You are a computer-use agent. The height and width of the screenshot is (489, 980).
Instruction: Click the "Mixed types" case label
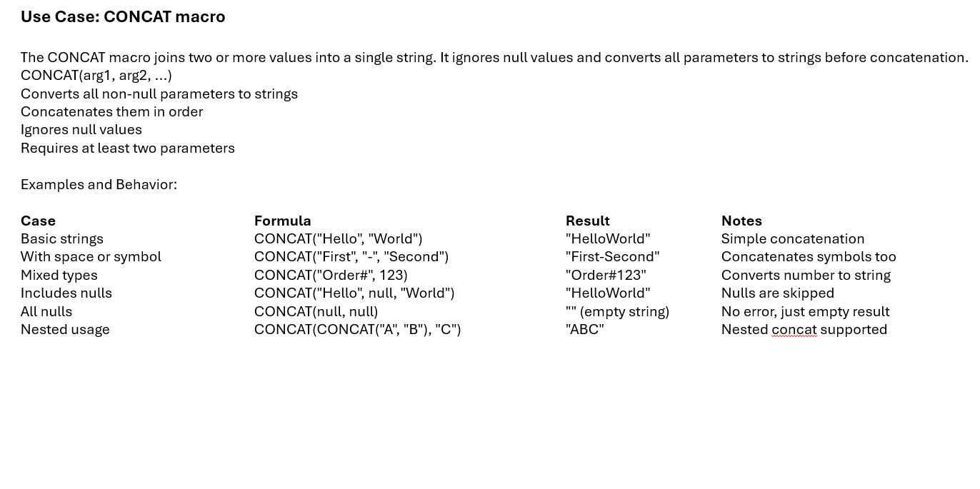click(x=59, y=275)
